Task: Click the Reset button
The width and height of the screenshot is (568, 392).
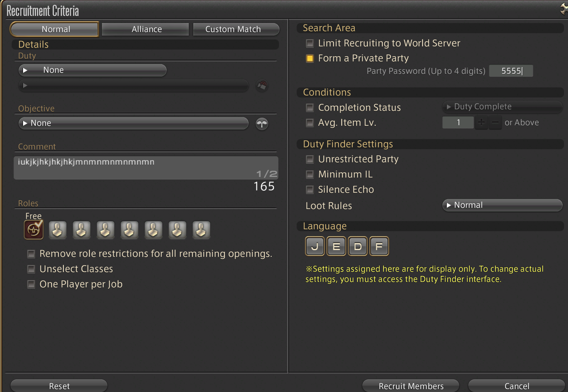Action: (59, 386)
